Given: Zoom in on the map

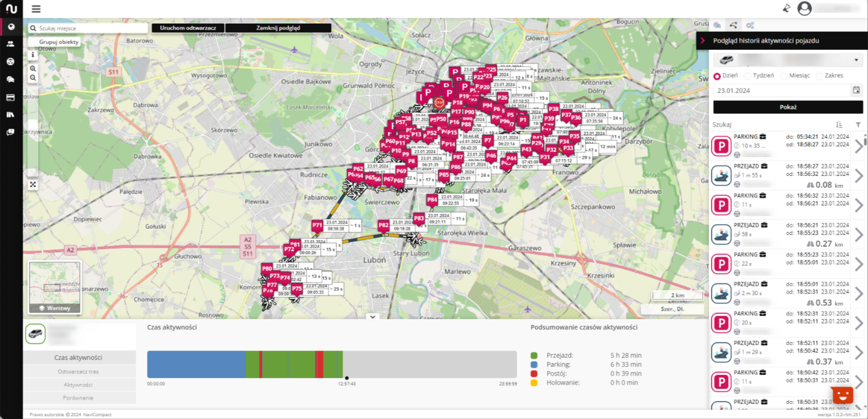Looking at the screenshot, I should point(33,69).
